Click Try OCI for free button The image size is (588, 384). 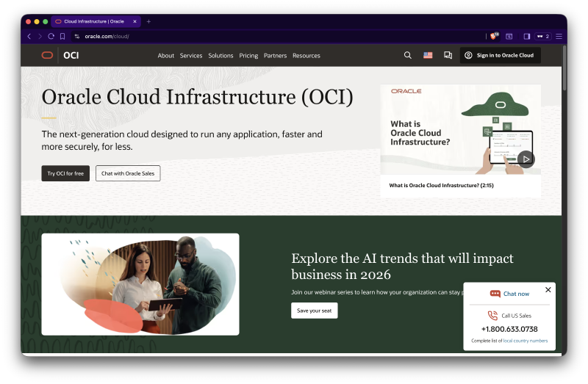point(65,173)
